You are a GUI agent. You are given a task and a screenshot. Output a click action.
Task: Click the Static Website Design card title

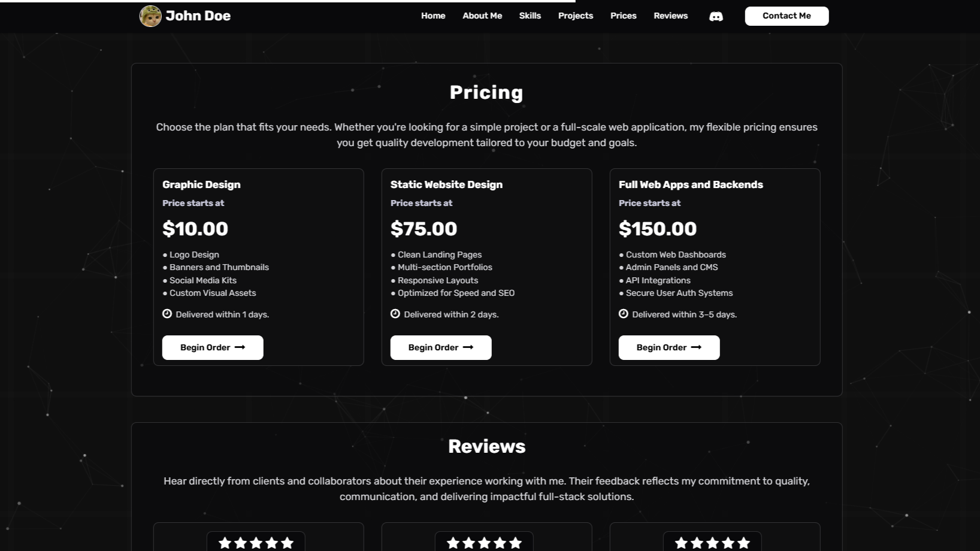coord(446,184)
